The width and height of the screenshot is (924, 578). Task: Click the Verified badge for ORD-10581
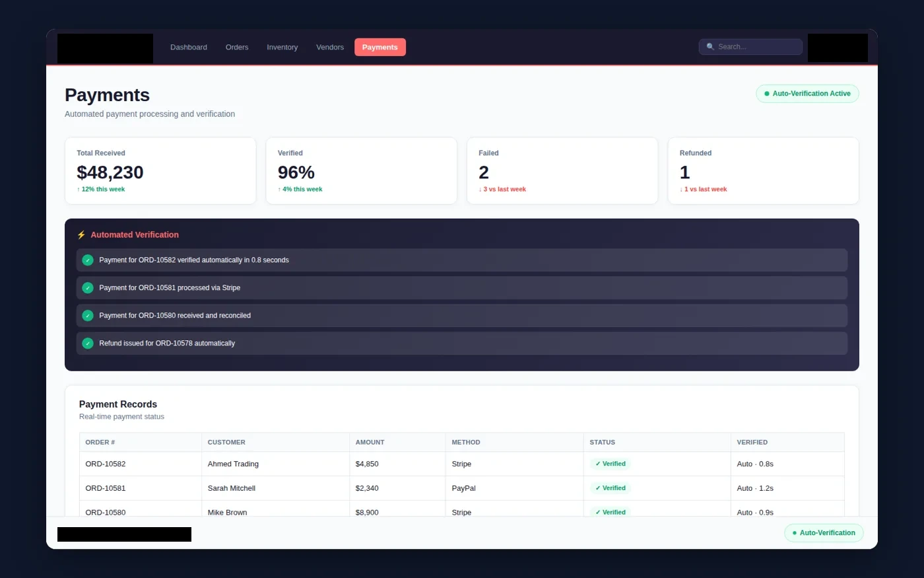pos(610,489)
